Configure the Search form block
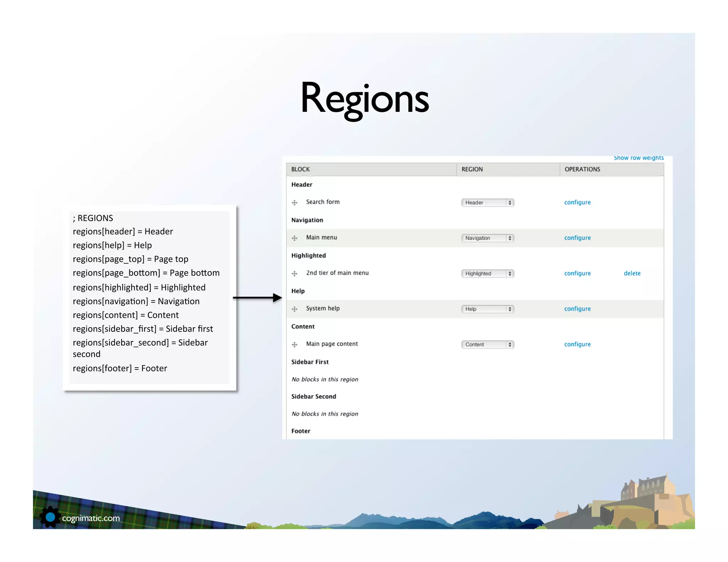The height and width of the screenshot is (562, 728). coord(577,202)
